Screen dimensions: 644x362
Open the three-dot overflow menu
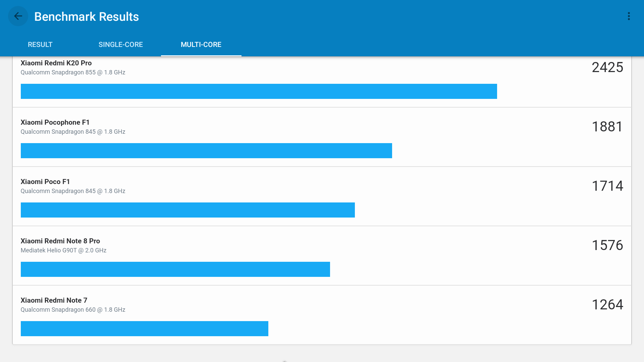point(629,16)
